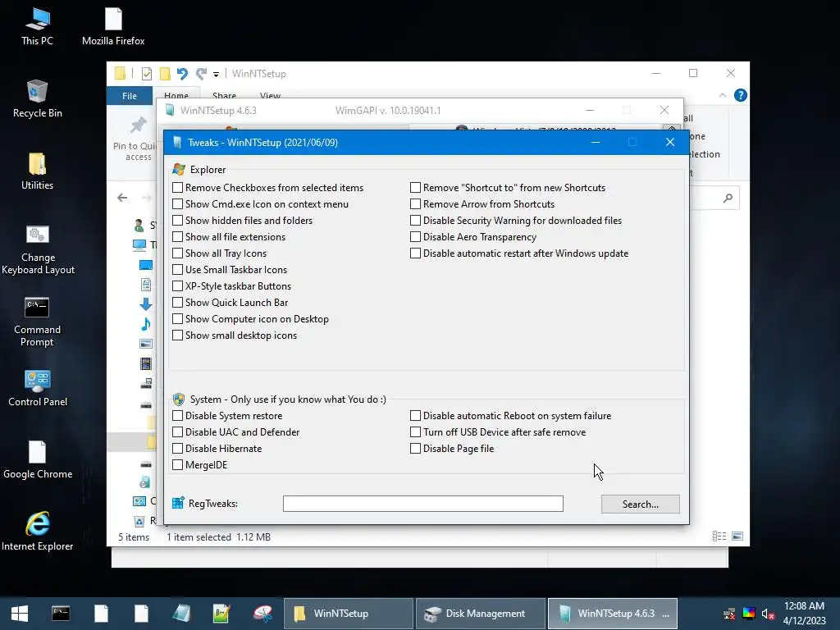Screen dimensions: 840x630
Task: Click the green notepad taskbar icon
Action: tap(221, 614)
